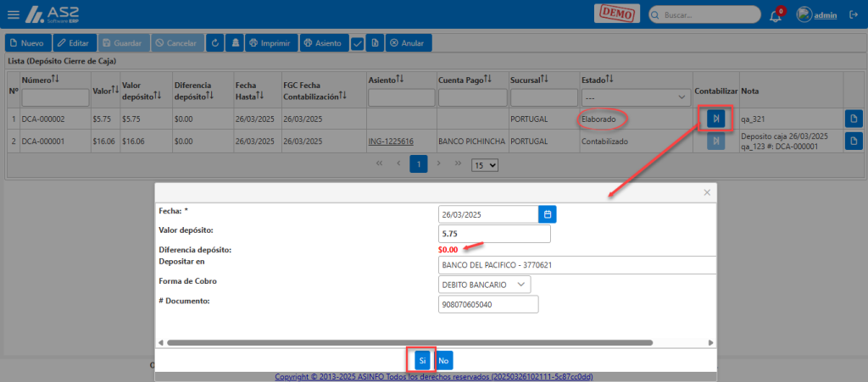Open the hamburger navigation menu
This screenshot has height=382, width=868.
[13, 14]
